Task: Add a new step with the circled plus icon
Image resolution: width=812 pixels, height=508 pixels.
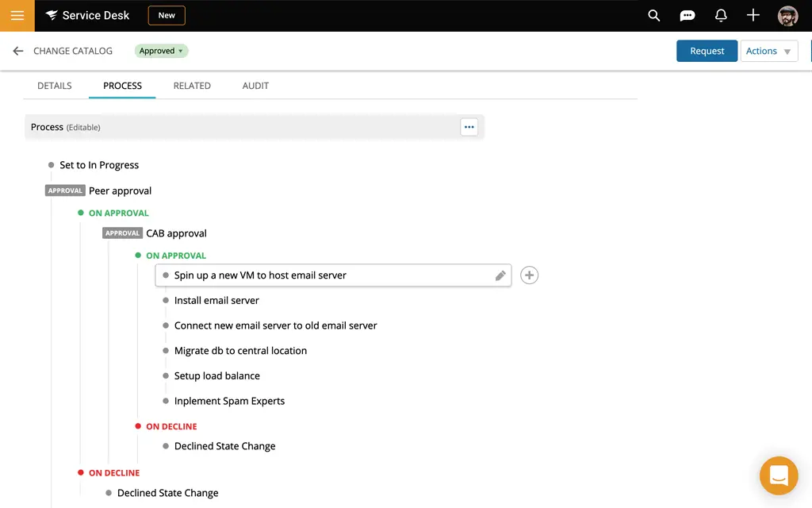Action: click(529, 275)
